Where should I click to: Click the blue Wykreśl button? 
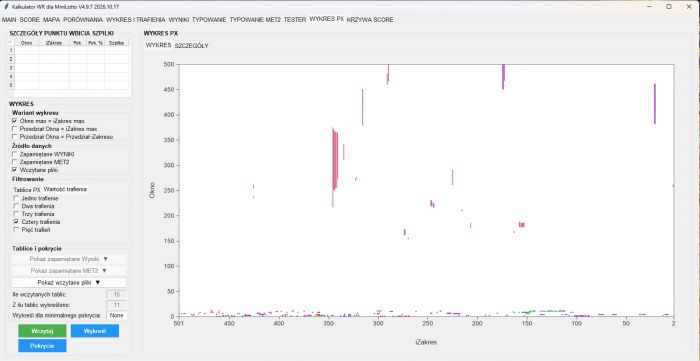pos(95,331)
